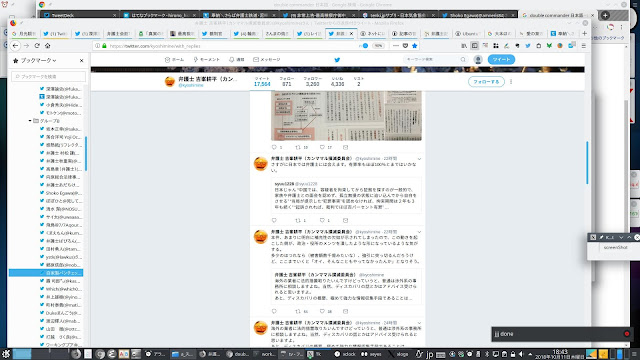
Task: Collapse the グループB bookmark folder
Action: tap(30, 121)
